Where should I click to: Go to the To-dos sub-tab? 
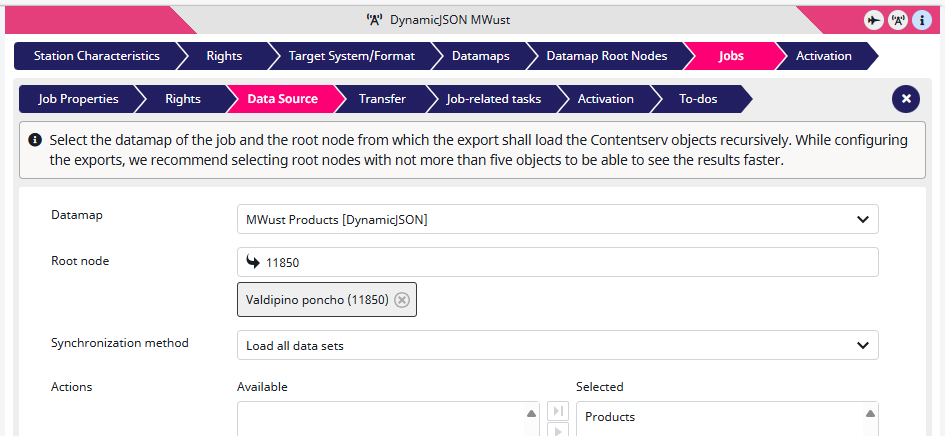[x=698, y=99]
